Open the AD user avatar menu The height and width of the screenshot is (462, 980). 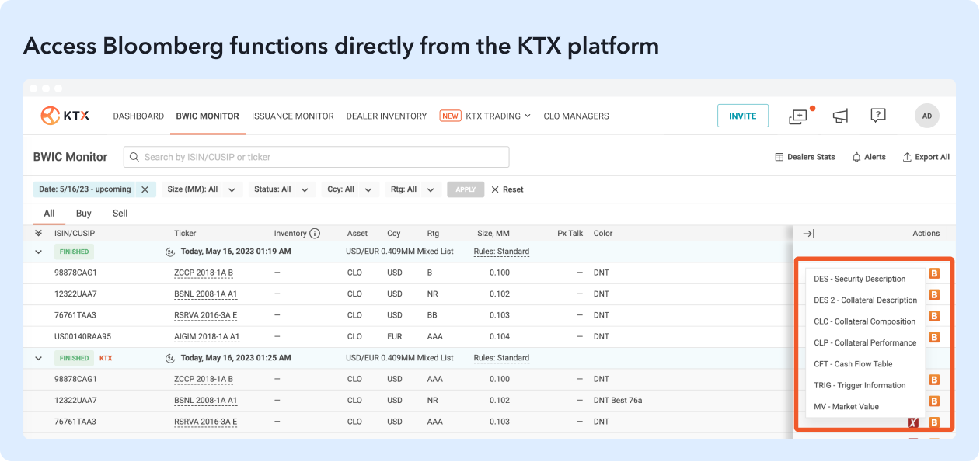(x=926, y=116)
